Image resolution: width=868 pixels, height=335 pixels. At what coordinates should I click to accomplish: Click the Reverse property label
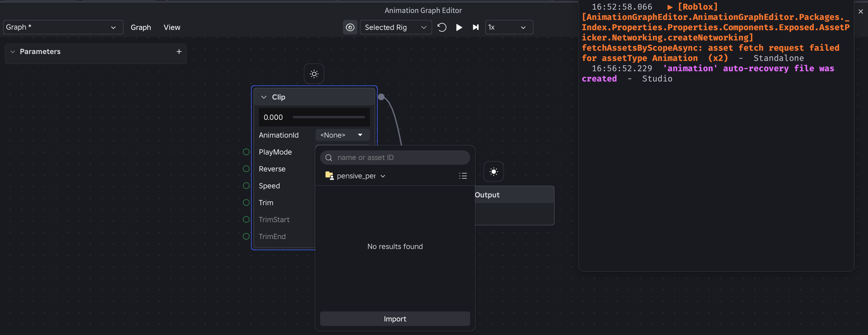[x=272, y=169]
